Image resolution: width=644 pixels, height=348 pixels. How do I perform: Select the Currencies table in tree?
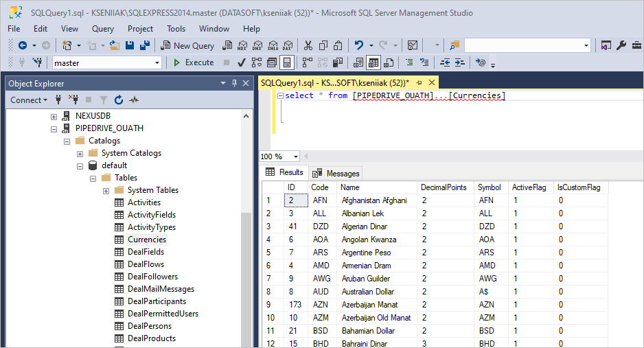(x=147, y=240)
